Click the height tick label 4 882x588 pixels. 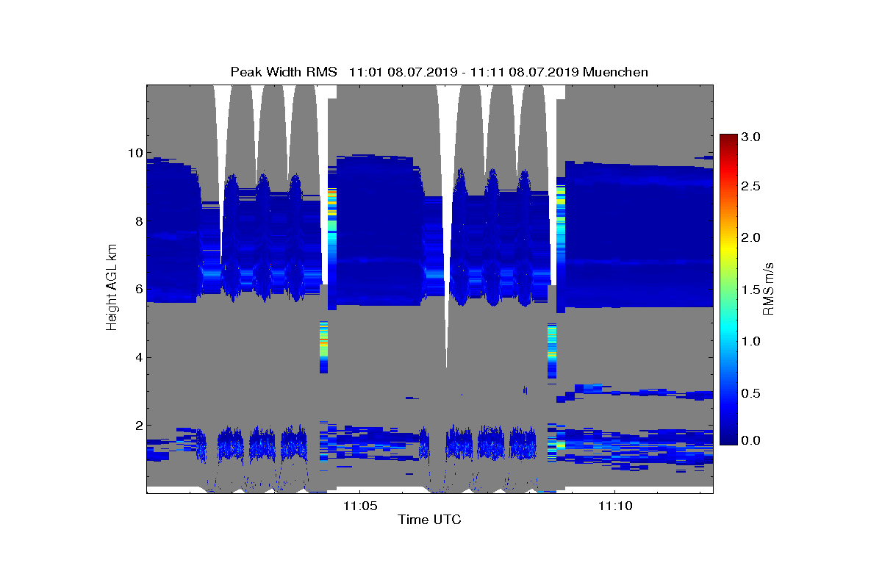pyautogui.click(x=137, y=358)
